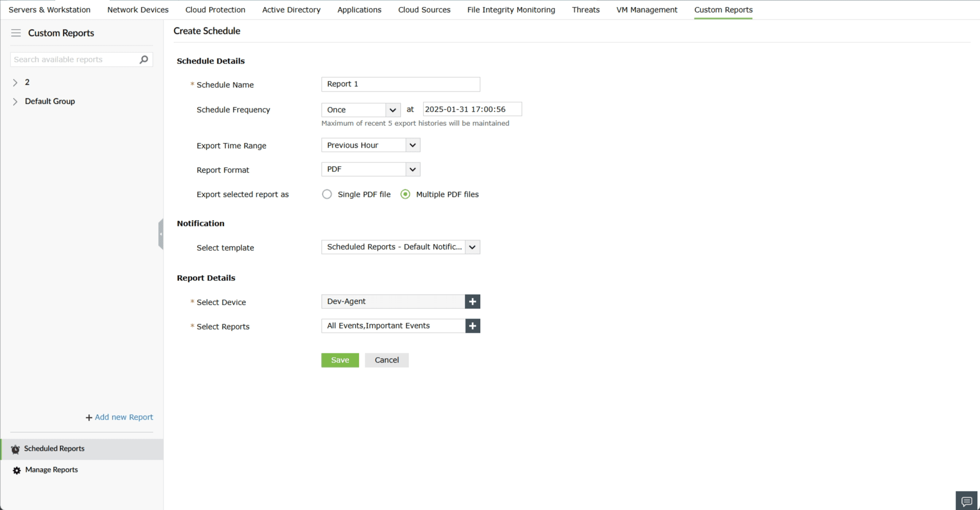This screenshot has width=980, height=510.
Task: Open the Select template dropdown
Action: (x=401, y=247)
